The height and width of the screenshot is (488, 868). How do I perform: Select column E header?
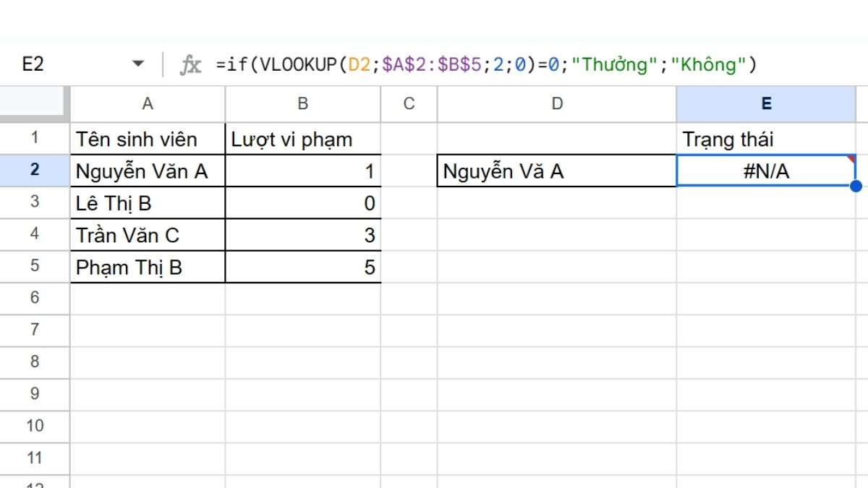[766, 104]
